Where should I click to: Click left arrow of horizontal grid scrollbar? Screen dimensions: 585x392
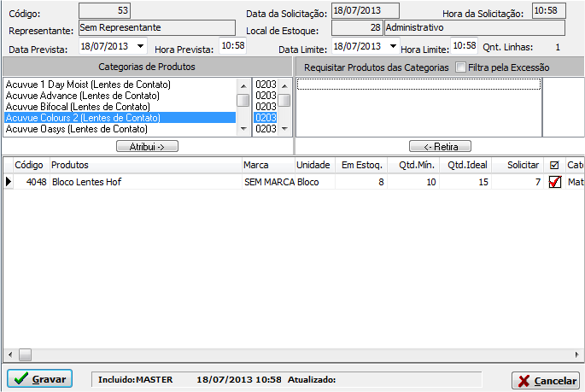10,354
